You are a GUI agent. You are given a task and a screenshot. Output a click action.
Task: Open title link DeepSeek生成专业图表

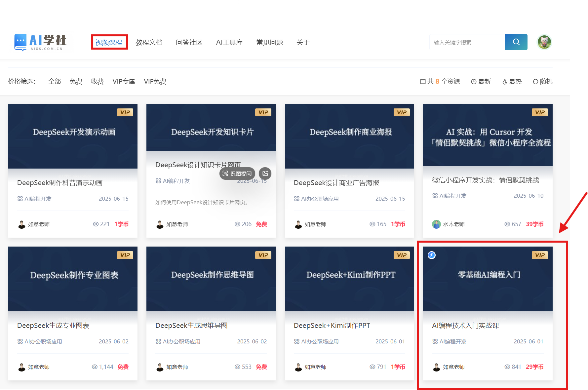click(x=53, y=326)
